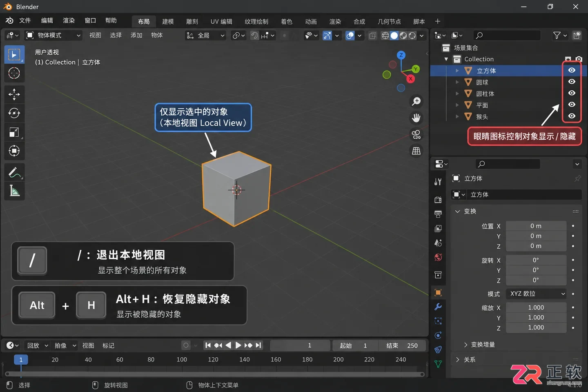588x392 pixels.
Task: Click the 缩放 X value 1.000
Action: click(536, 307)
